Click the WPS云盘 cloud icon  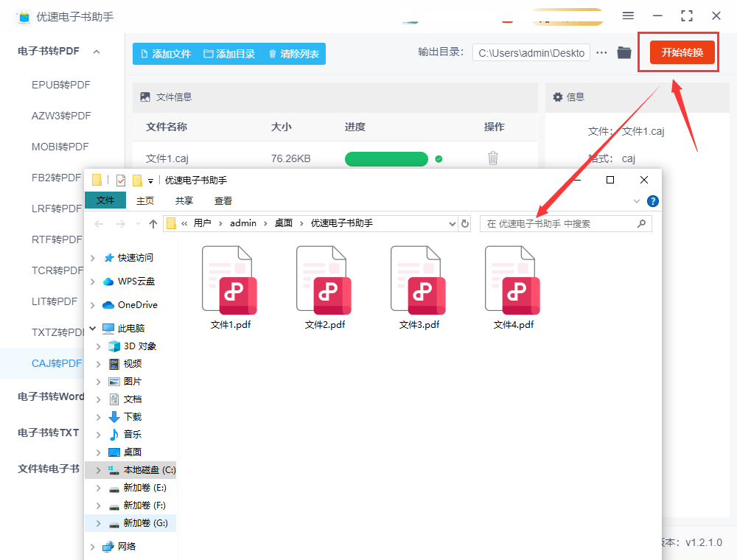(108, 281)
